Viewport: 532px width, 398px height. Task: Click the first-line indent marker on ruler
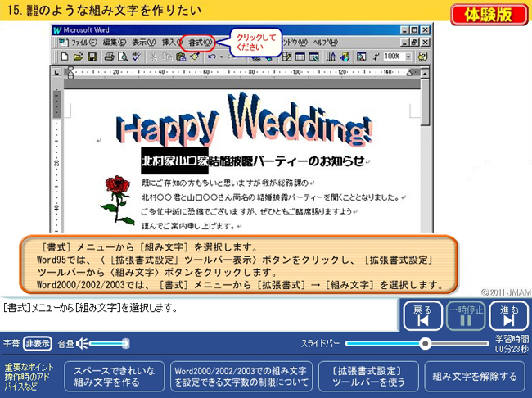click(x=70, y=70)
